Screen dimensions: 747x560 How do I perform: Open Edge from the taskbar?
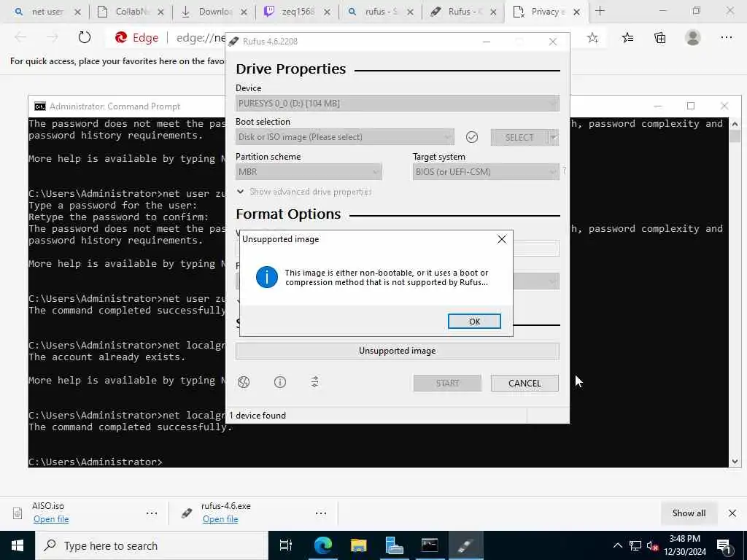point(322,545)
